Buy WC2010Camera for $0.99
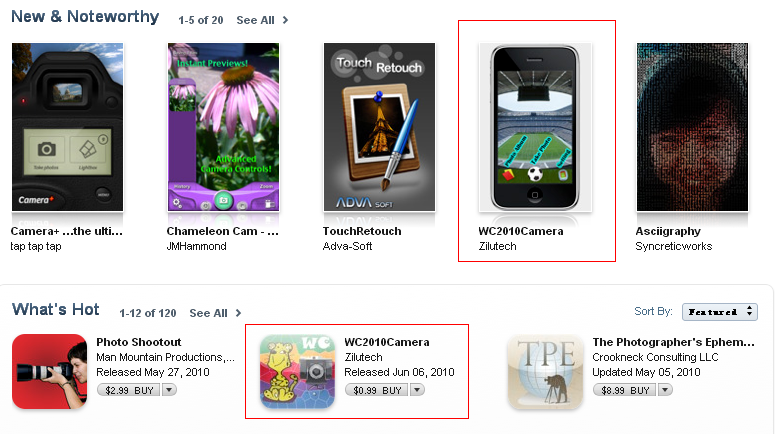 377,390
